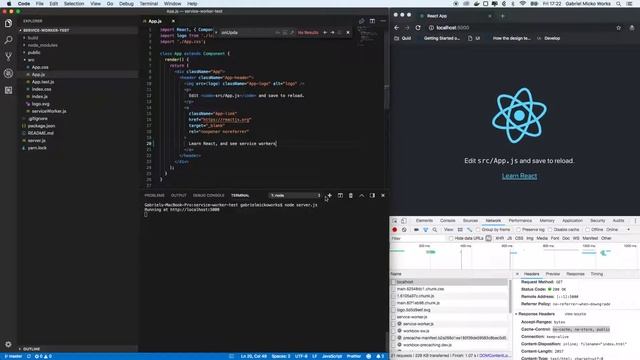Reload the localhost page in Chrome
640x360 pixels.
[x=418, y=28]
